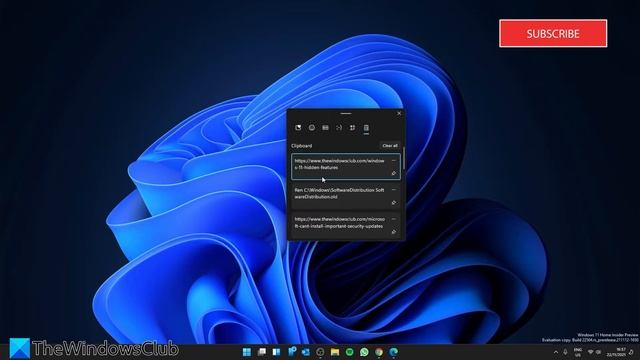Paste the Ren SoftwareDistribution command clip

click(x=346, y=196)
